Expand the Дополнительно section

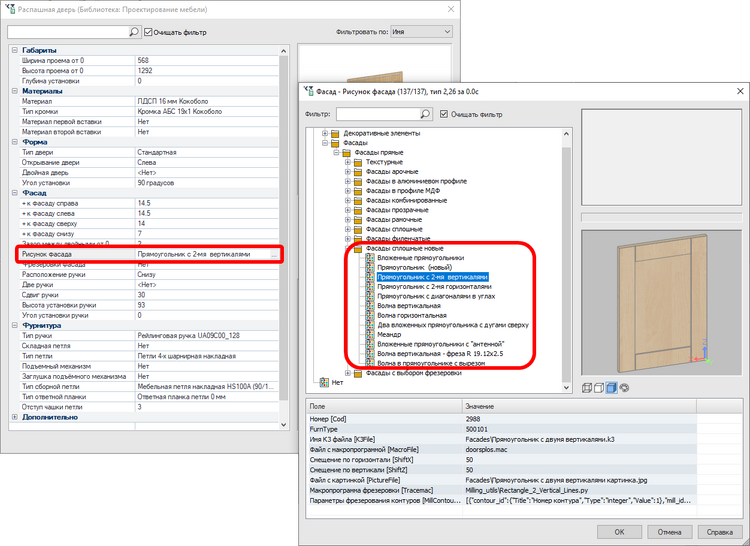click(x=15, y=417)
